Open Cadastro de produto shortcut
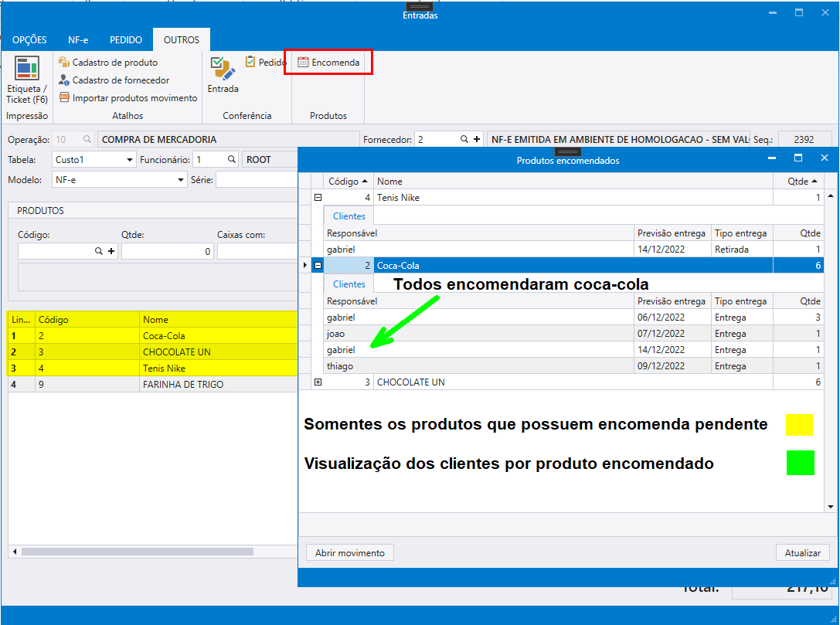The height and width of the screenshot is (625, 840). point(108,63)
